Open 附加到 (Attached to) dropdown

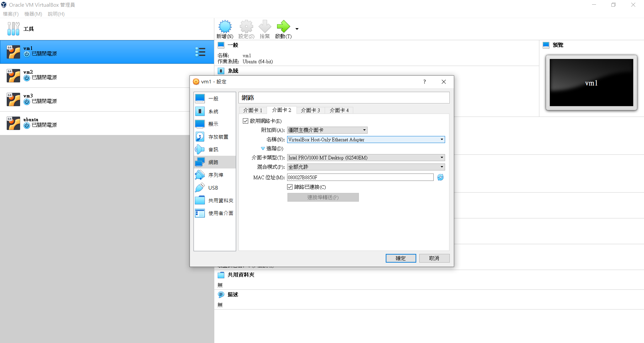pyautogui.click(x=327, y=130)
